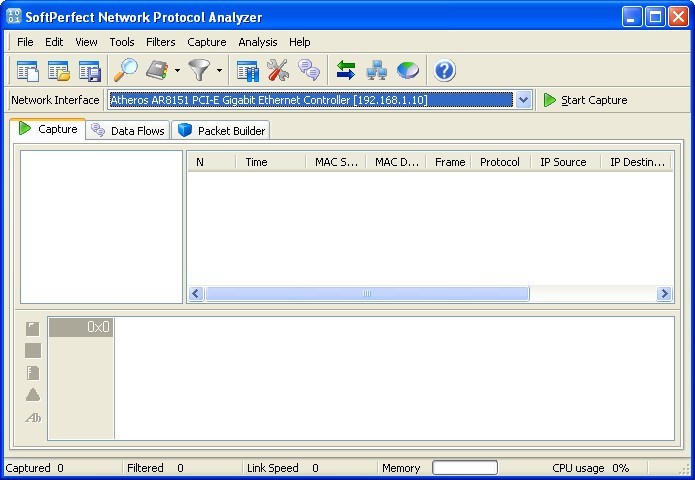The image size is (695, 480).
Task: Click the first hex view side icon
Action: point(32,329)
